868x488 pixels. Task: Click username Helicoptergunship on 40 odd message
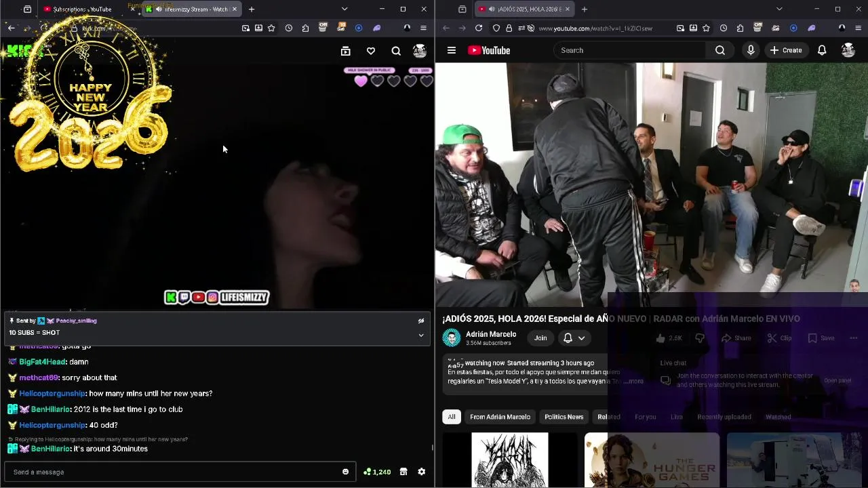click(x=52, y=425)
